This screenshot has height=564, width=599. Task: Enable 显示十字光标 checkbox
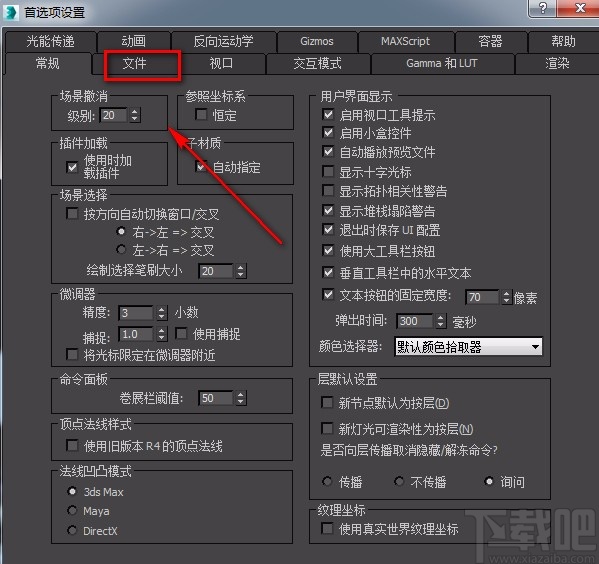pyautogui.click(x=328, y=171)
